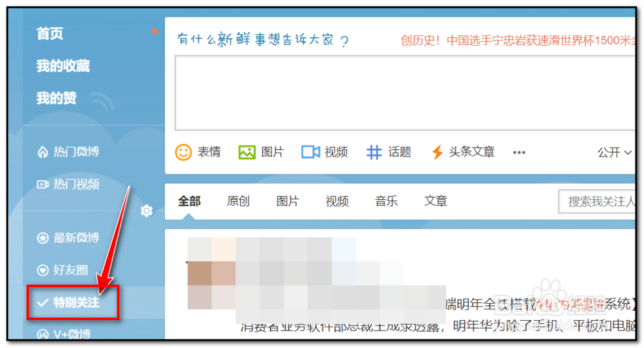Open the emoji smiley icon

pos(183,153)
